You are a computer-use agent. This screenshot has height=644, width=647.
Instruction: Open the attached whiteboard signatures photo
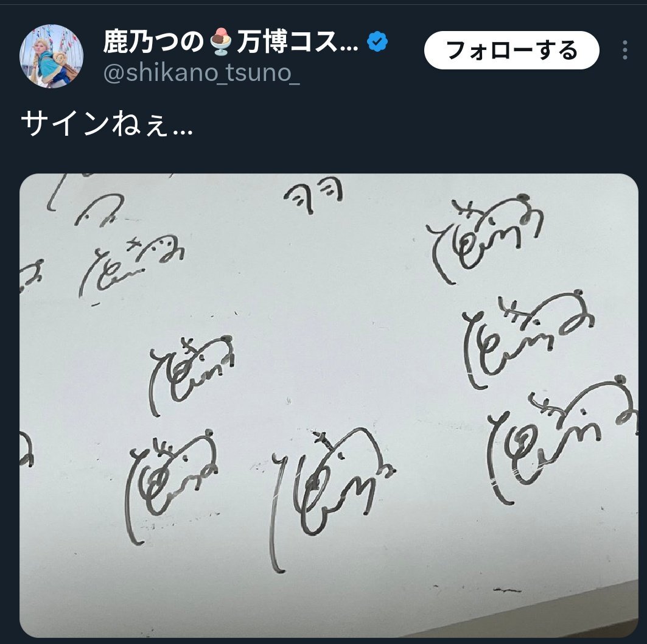point(329,405)
